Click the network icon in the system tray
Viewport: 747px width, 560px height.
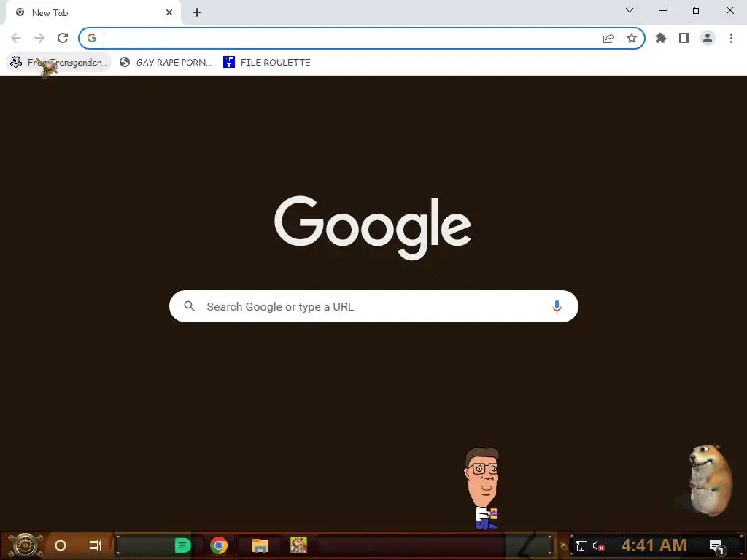tap(581, 545)
